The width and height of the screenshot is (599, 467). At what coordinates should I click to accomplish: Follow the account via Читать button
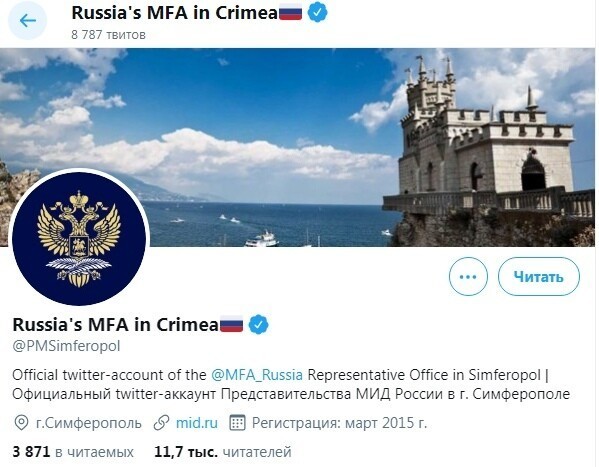(539, 277)
